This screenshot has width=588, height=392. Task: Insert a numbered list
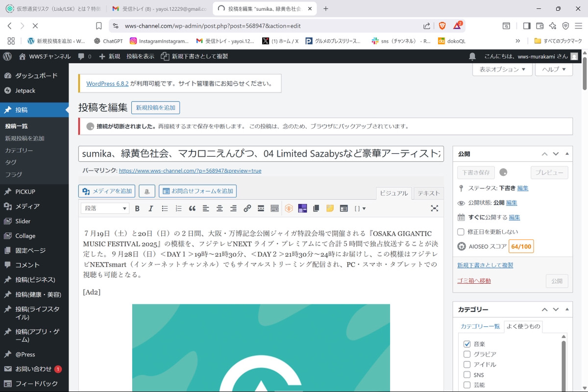pos(178,208)
